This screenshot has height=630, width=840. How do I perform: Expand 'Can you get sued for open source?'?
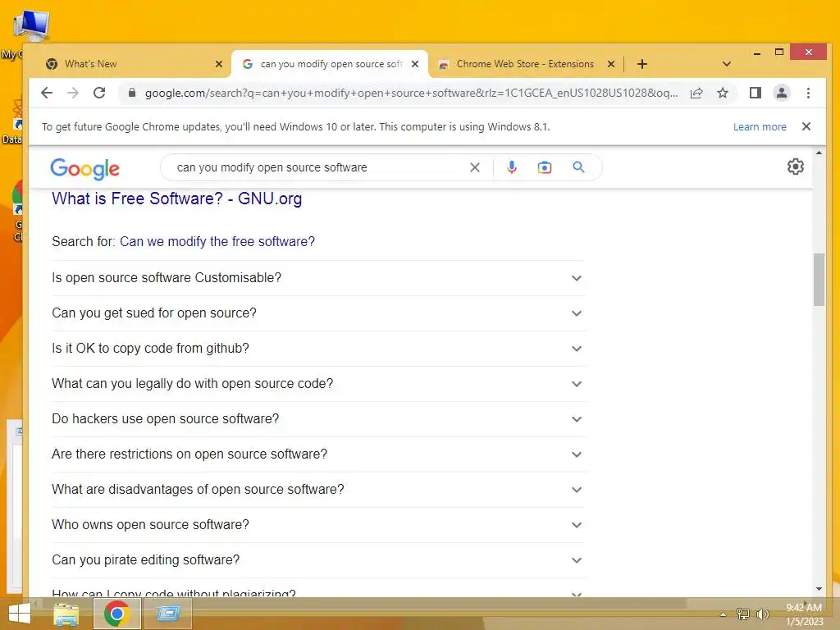coord(317,313)
